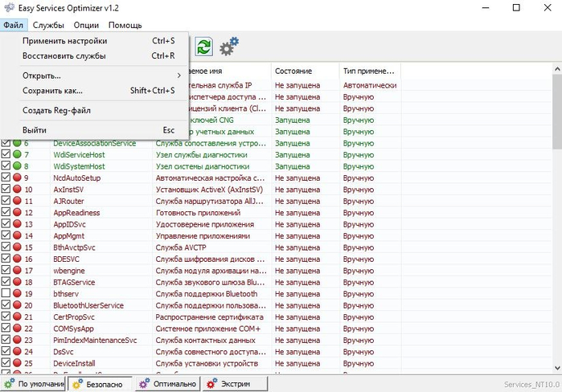Select Создать Reg-файл menu entry
The width and height of the screenshot is (562, 392).
tap(94, 110)
